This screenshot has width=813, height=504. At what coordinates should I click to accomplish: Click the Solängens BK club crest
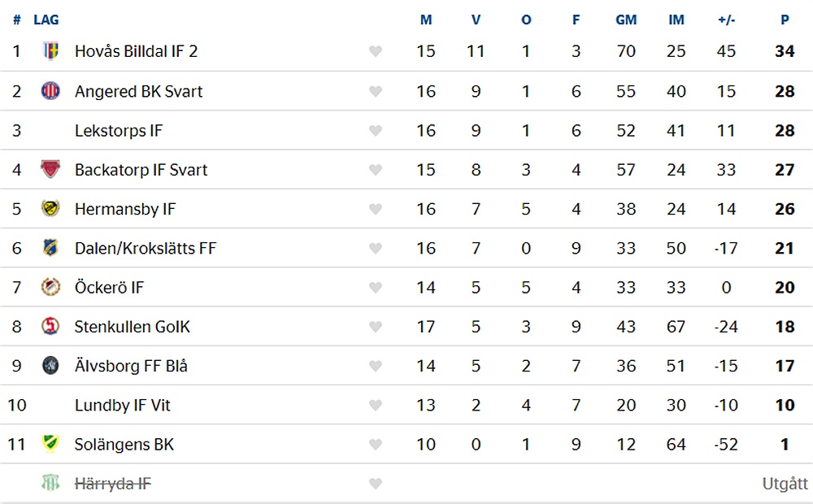[50, 444]
